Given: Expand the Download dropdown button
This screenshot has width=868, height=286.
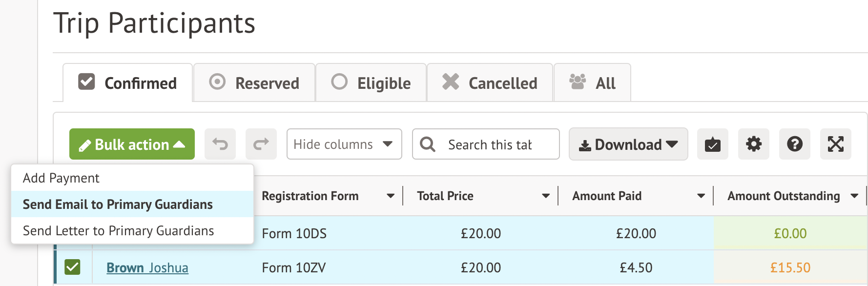Looking at the screenshot, I should click(x=628, y=144).
